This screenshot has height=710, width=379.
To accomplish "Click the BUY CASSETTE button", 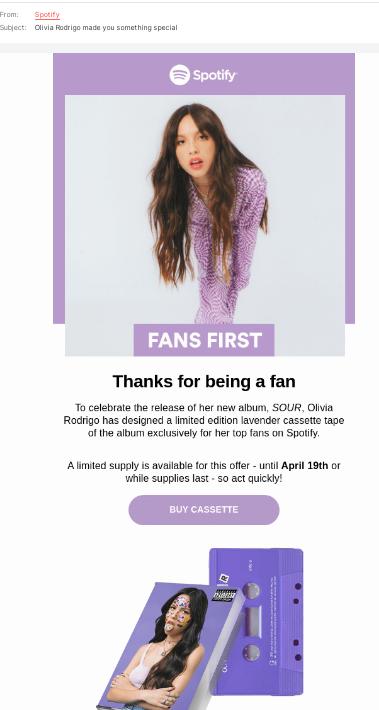I will click(204, 510).
